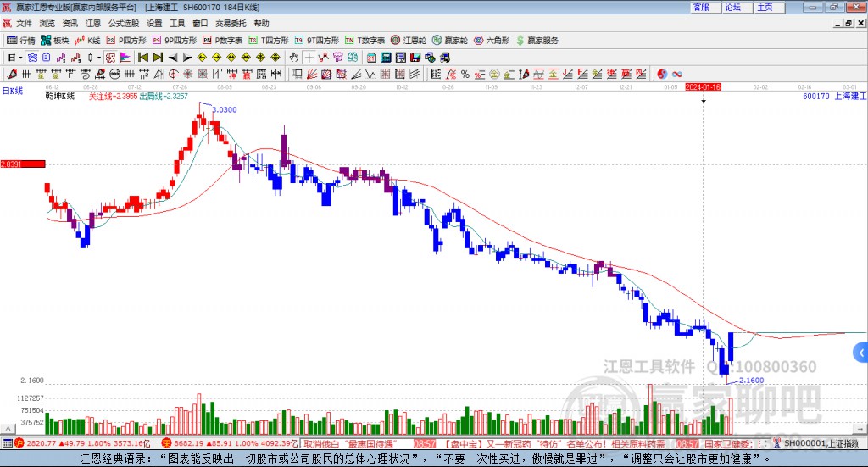Click the 关注线=2.3955 indicator label

tap(113, 97)
